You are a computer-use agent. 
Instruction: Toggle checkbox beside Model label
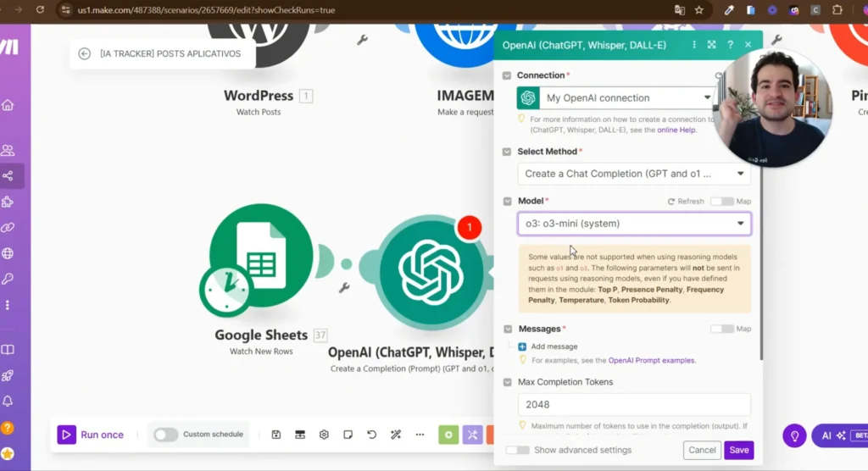point(507,202)
